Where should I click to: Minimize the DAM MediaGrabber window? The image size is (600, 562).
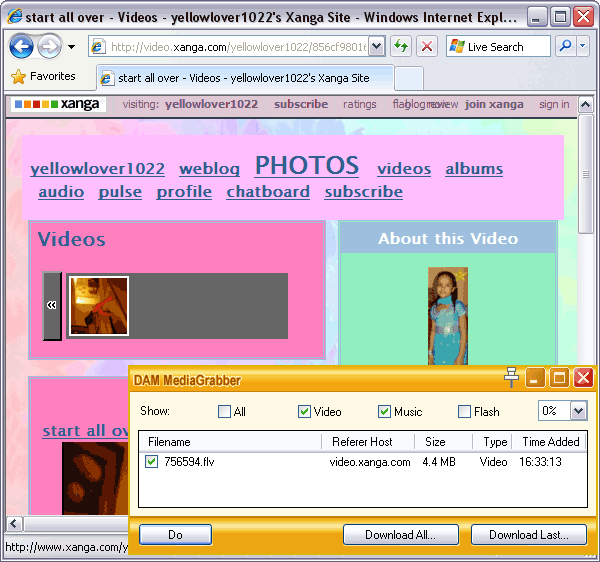(x=535, y=378)
